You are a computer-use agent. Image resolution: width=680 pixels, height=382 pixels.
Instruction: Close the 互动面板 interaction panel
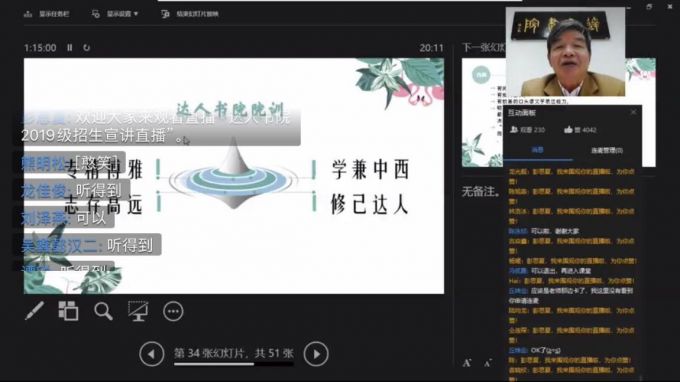point(633,112)
